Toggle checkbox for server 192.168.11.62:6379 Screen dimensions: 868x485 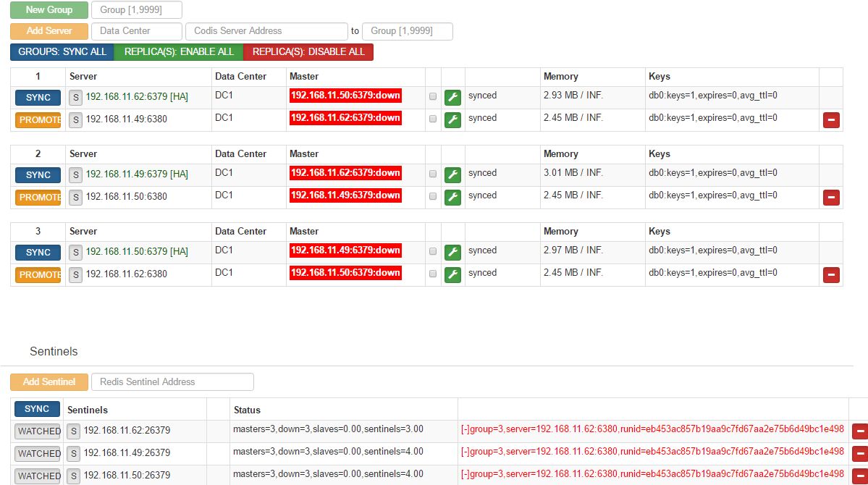[x=433, y=96]
